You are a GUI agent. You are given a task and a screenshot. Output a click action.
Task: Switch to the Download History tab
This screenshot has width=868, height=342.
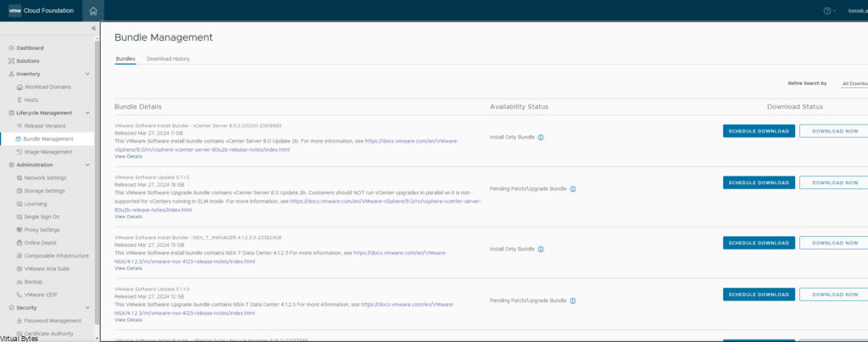coord(168,59)
